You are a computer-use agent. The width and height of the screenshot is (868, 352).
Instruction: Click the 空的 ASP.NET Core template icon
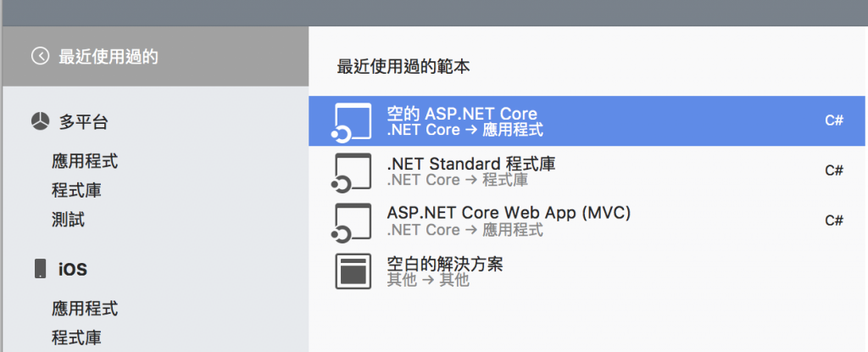352,121
